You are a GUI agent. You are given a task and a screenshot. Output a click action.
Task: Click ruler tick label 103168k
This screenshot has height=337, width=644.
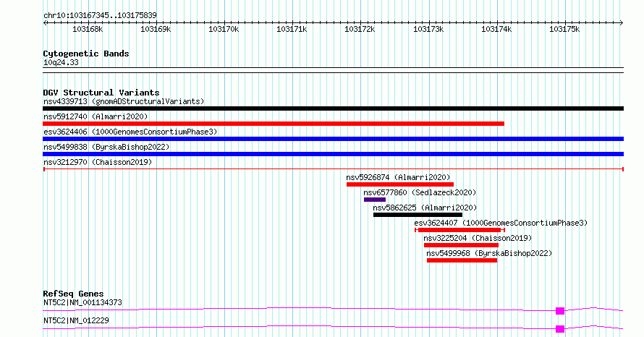click(88, 29)
